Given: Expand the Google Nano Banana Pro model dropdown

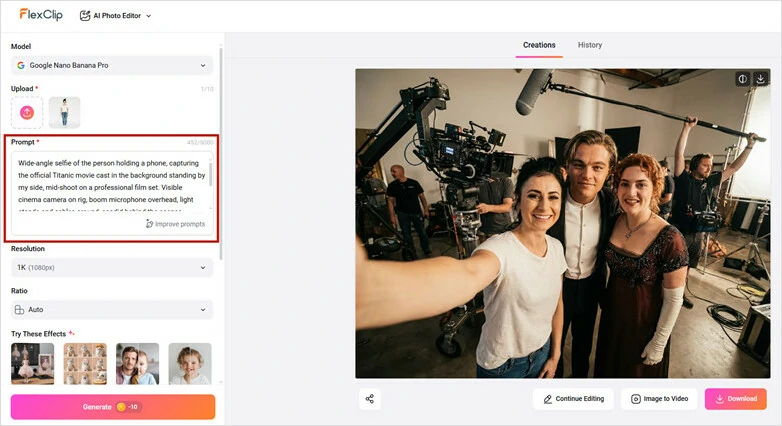Looking at the screenshot, I should (x=112, y=65).
